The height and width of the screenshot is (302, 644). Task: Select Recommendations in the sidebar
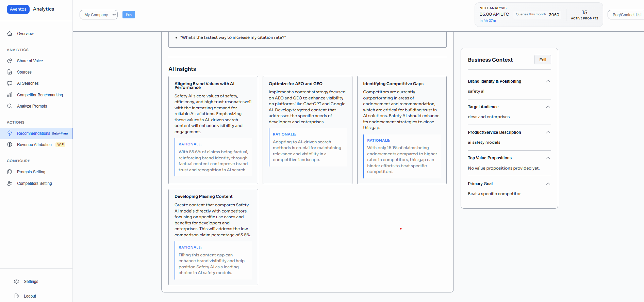click(x=36, y=133)
